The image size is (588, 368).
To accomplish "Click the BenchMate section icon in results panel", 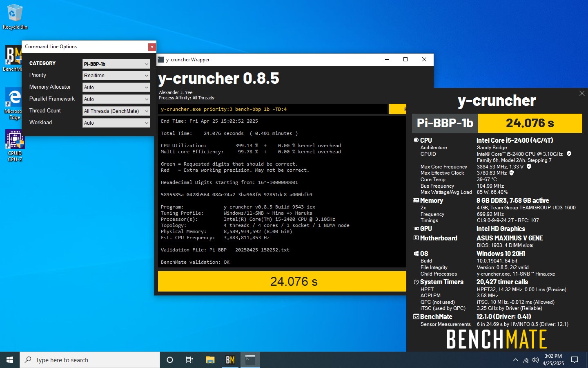I will tap(416, 316).
